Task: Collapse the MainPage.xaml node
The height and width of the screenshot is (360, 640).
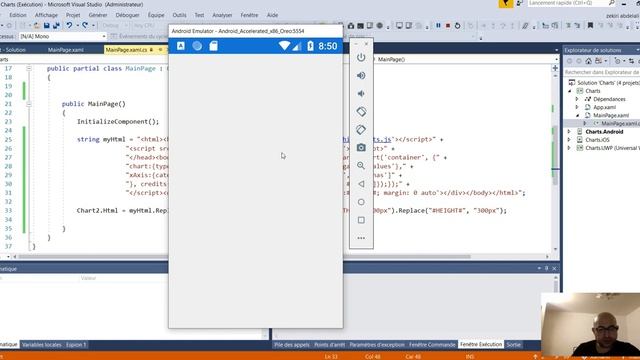Action: [x=577, y=116]
